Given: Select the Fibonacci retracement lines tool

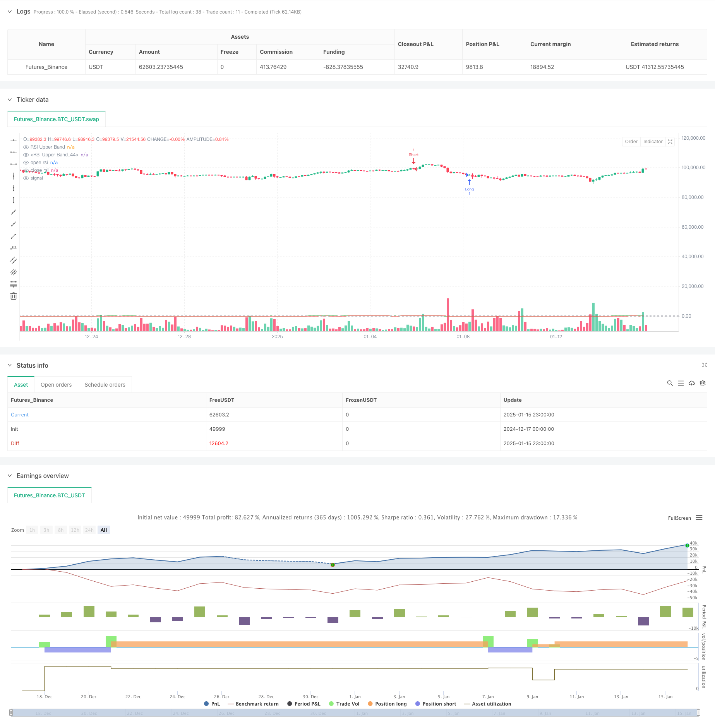Looking at the screenshot, I should coord(14,284).
